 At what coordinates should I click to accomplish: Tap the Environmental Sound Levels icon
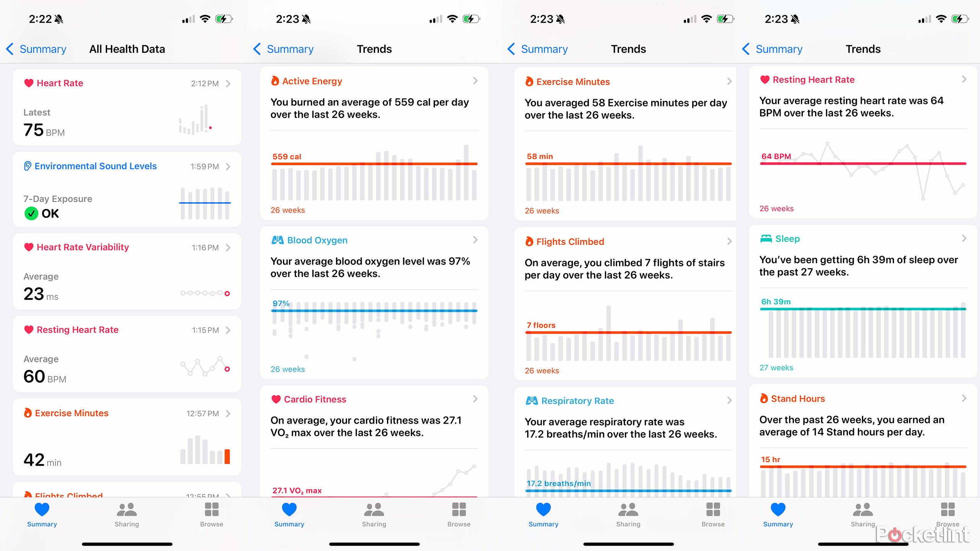click(26, 166)
